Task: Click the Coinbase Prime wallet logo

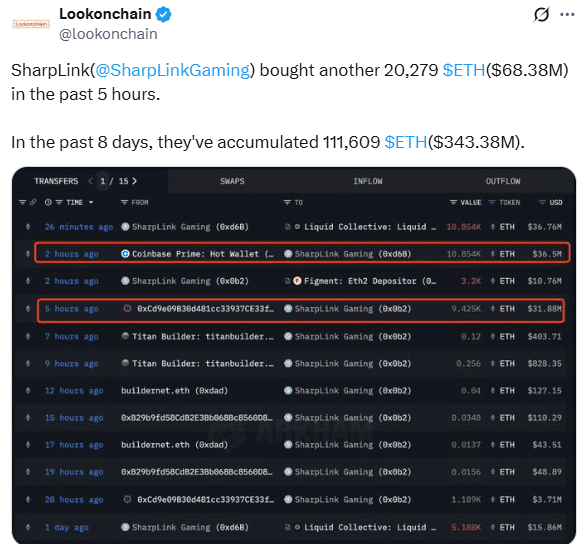Action: click(x=125, y=254)
